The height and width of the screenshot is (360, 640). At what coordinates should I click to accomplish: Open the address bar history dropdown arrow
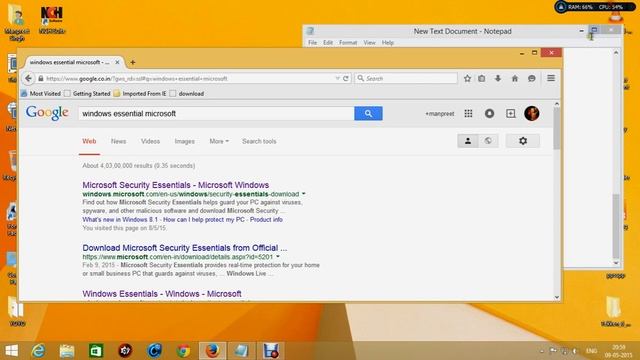pos(338,78)
